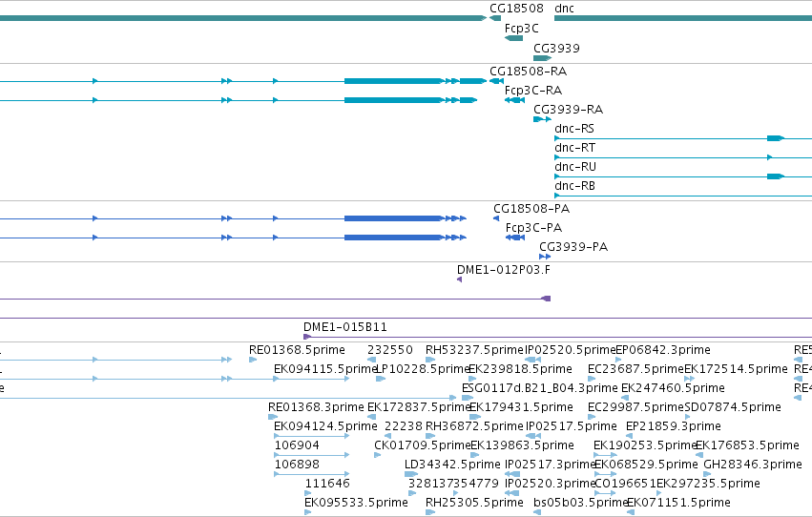Select the Fcp3C-RA transcript
The width and height of the screenshot is (812, 517).
pyautogui.click(x=533, y=90)
